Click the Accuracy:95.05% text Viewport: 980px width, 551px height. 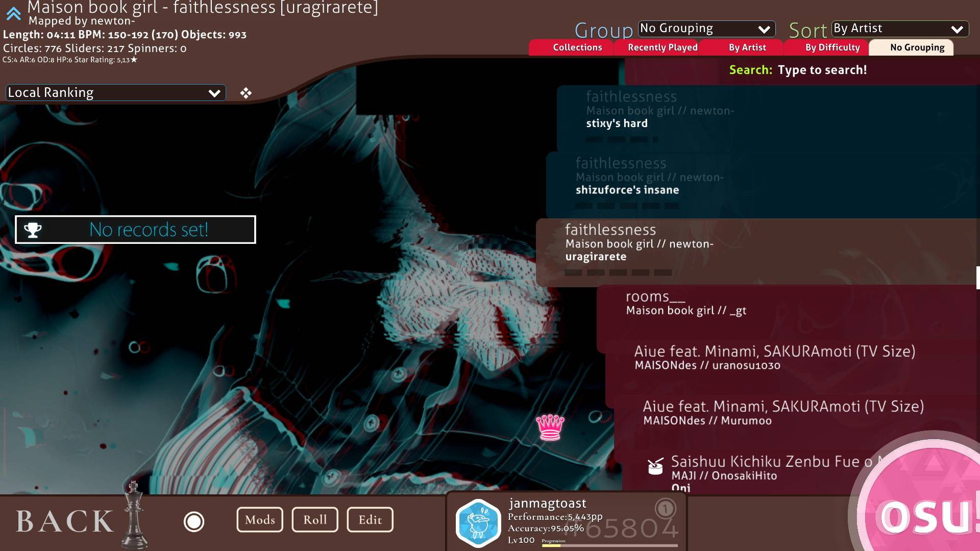546,529
